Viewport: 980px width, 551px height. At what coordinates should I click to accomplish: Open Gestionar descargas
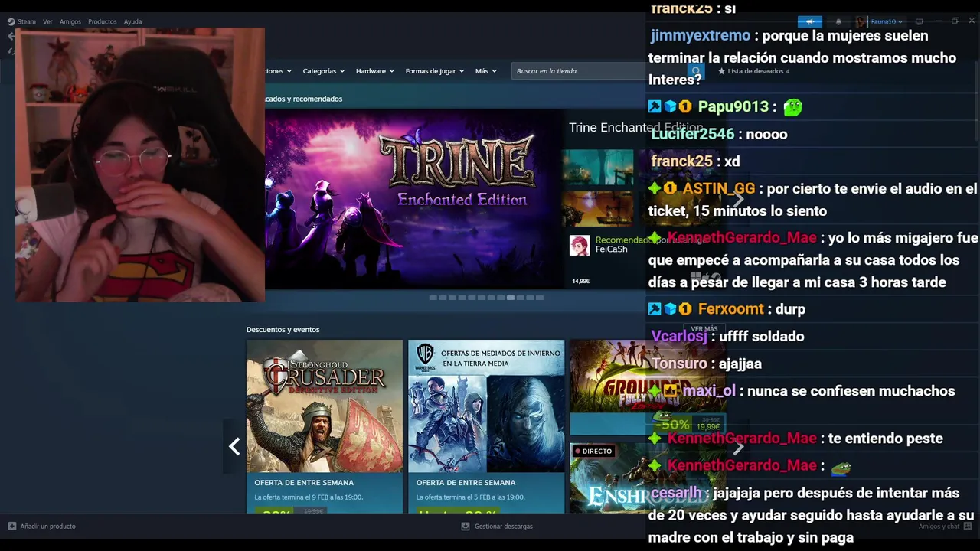point(503,526)
